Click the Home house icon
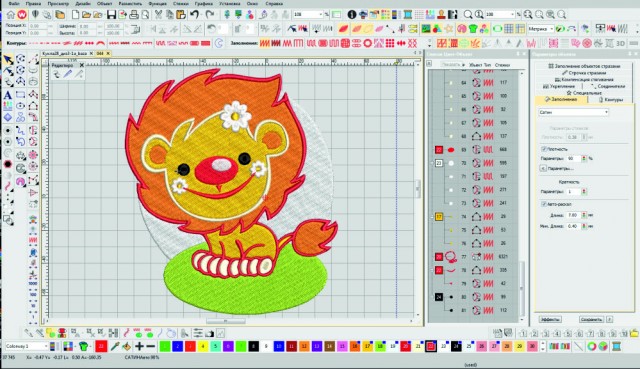This screenshot has width=640, height=369. [x=11, y=15]
